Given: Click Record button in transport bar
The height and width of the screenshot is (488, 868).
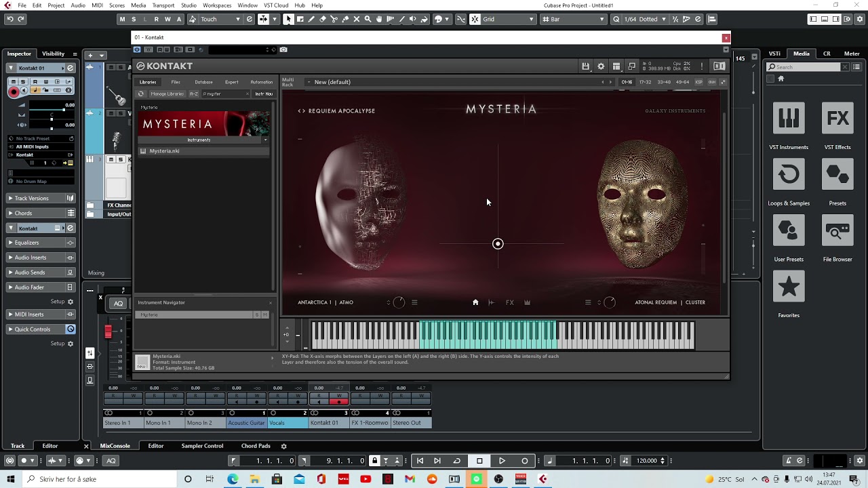Looking at the screenshot, I should 524,461.
